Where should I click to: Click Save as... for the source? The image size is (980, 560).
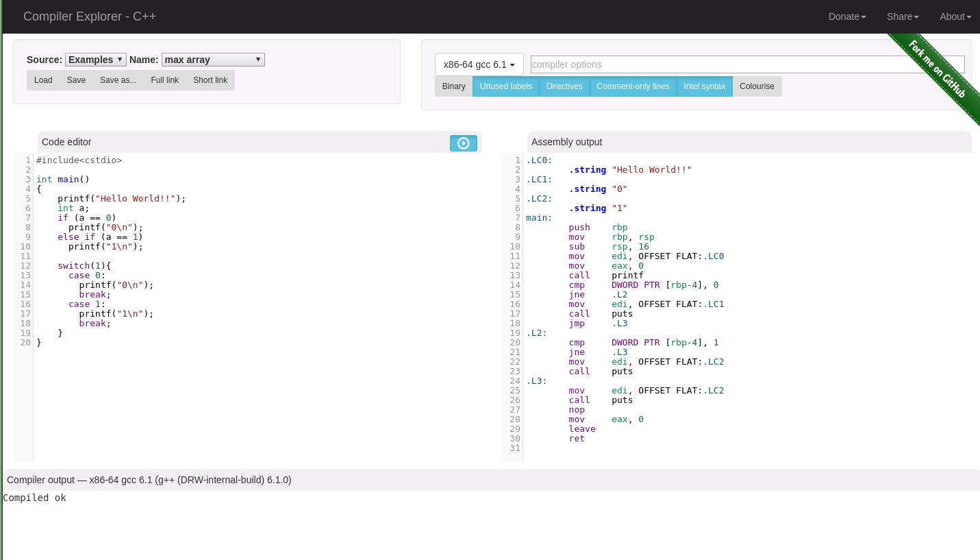tap(118, 80)
